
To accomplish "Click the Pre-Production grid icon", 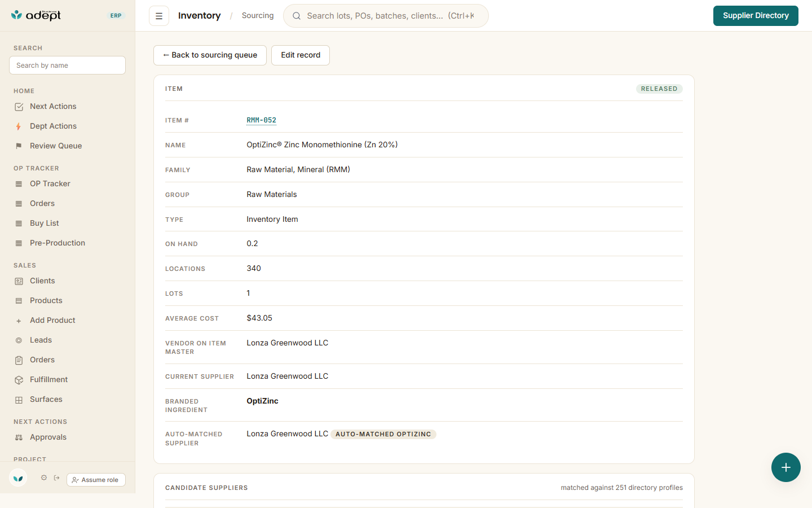I will [19, 243].
